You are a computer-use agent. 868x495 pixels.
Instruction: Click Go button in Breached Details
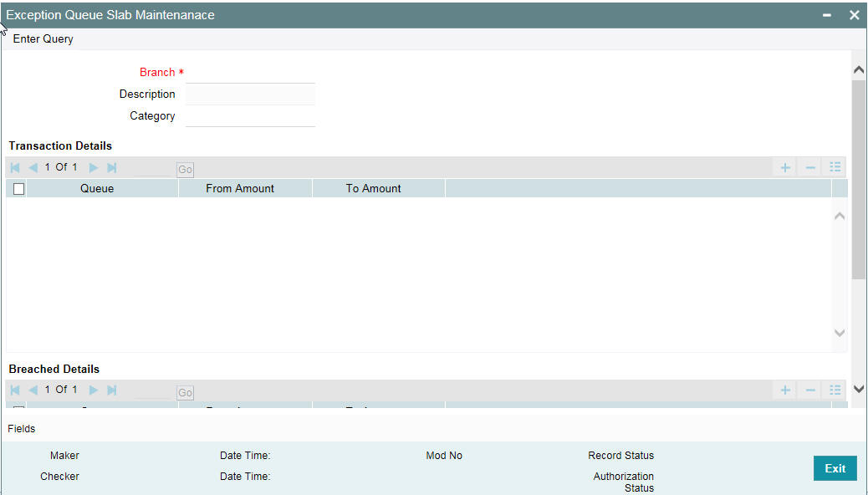pyautogui.click(x=185, y=392)
